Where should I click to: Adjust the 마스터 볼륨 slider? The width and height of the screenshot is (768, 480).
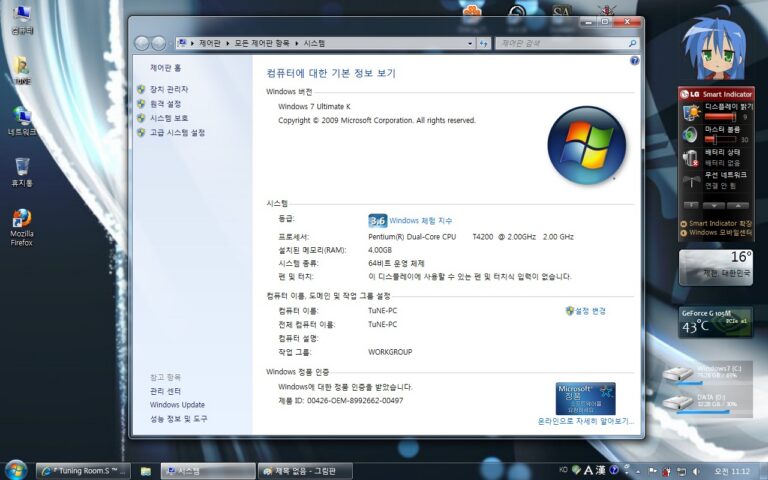coord(720,140)
